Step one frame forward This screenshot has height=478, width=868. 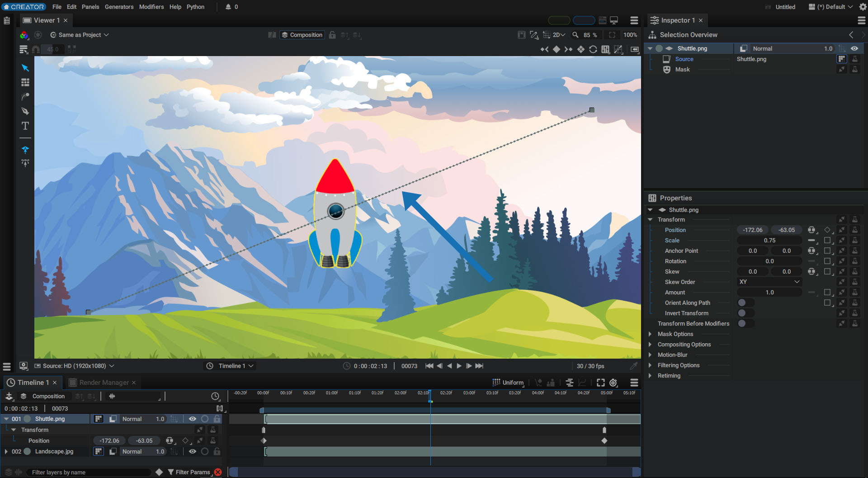coord(469,366)
